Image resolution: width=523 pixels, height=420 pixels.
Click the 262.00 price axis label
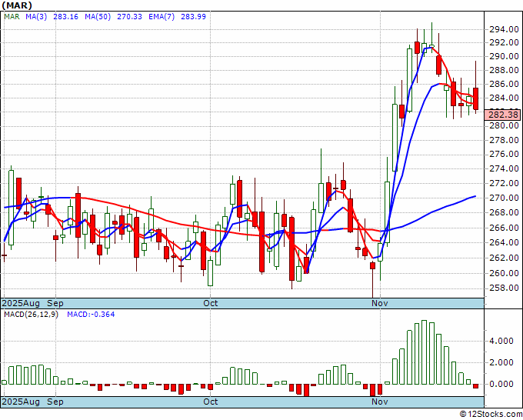tap(504, 258)
